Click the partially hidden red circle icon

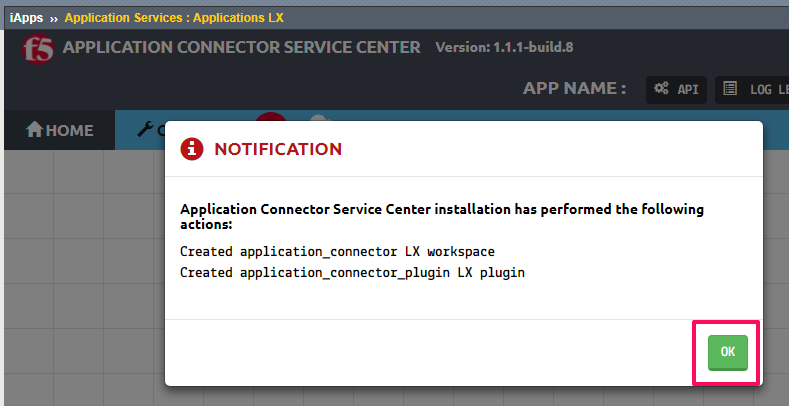pyautogui.click(x=271, y=117)
